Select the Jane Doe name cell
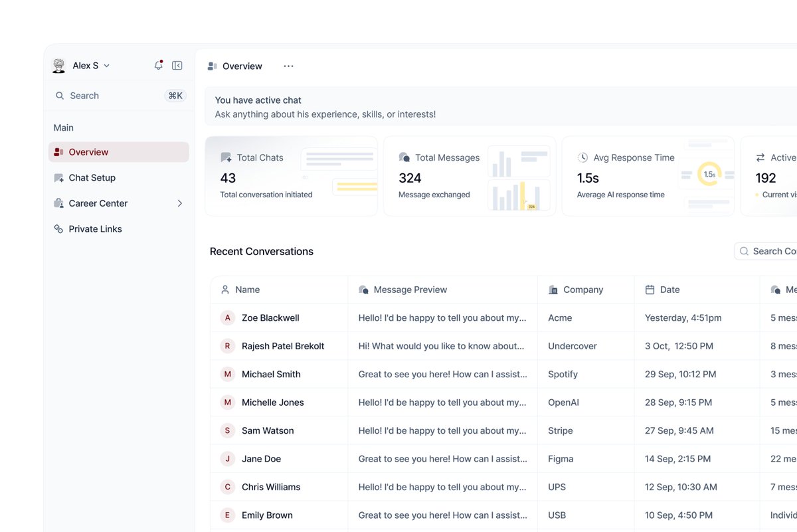Image resolution: width=797 pixels, height=532 pixels. 279,459
